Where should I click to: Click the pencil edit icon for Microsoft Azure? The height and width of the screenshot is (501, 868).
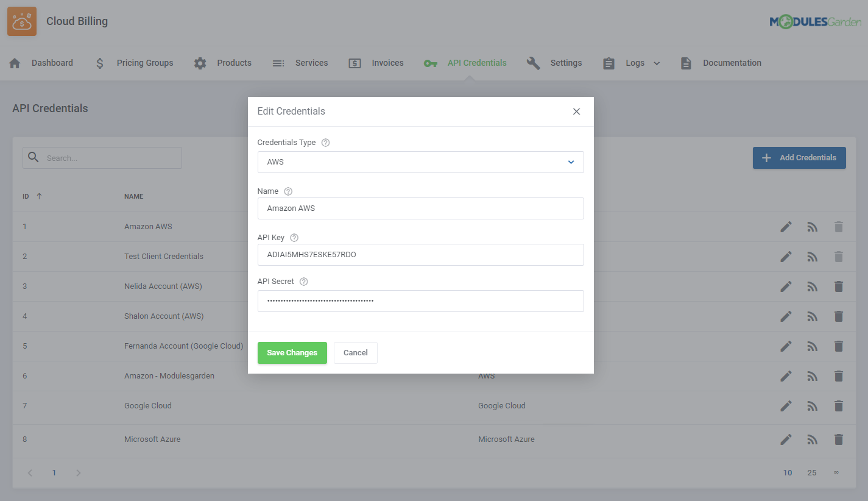click(786, 439)
